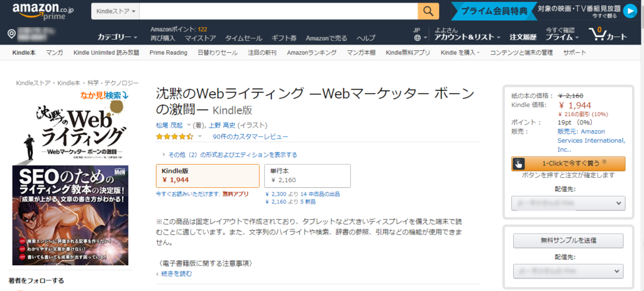Open 販売元: Amazon Services International link
644x291 pixels.
point(591,140)
